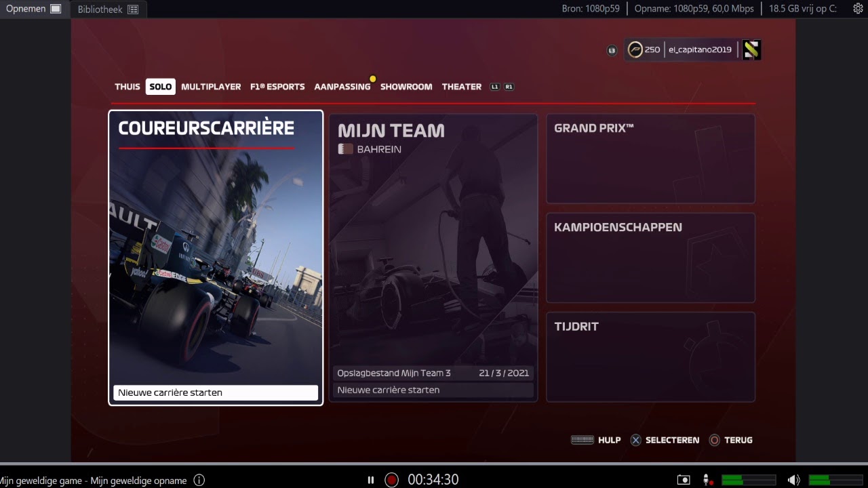Screen dimensions: 868x488
Task: Open the SHOWROOM menu tab
Action: pos(406,87)
